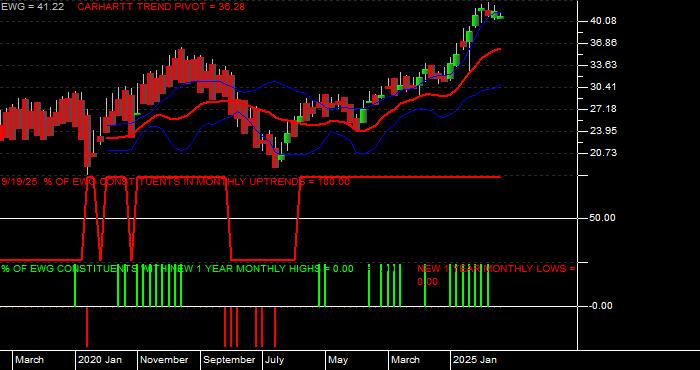Click the 40.08 price axis value
The height and width of the screenshot is (370, 700).
[603, 21]
